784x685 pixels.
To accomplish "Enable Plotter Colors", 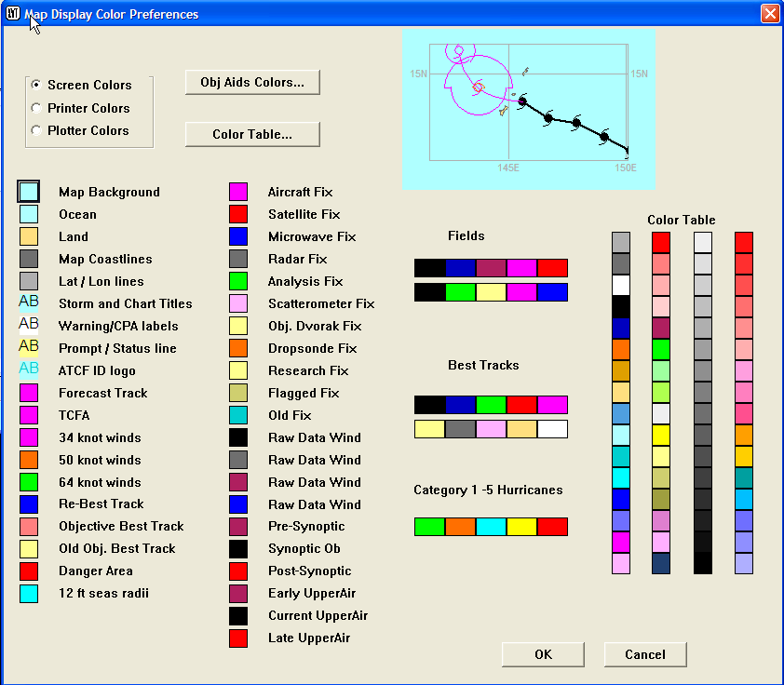I will [x=35, y=130].
